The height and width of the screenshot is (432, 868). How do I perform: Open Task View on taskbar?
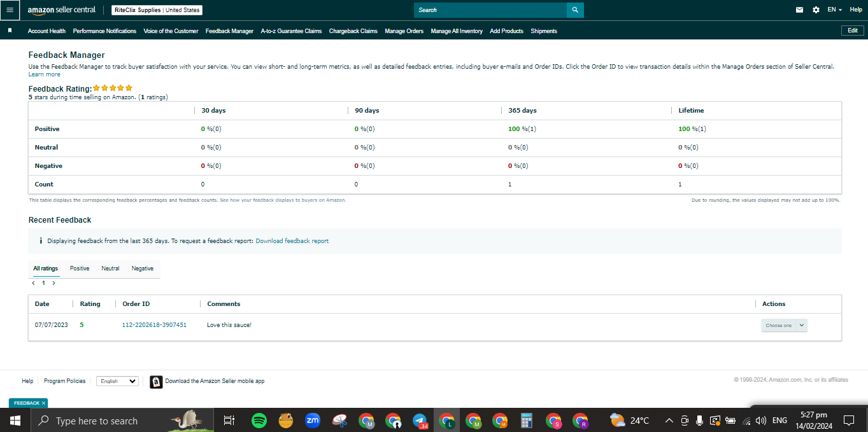coord(229,421)
